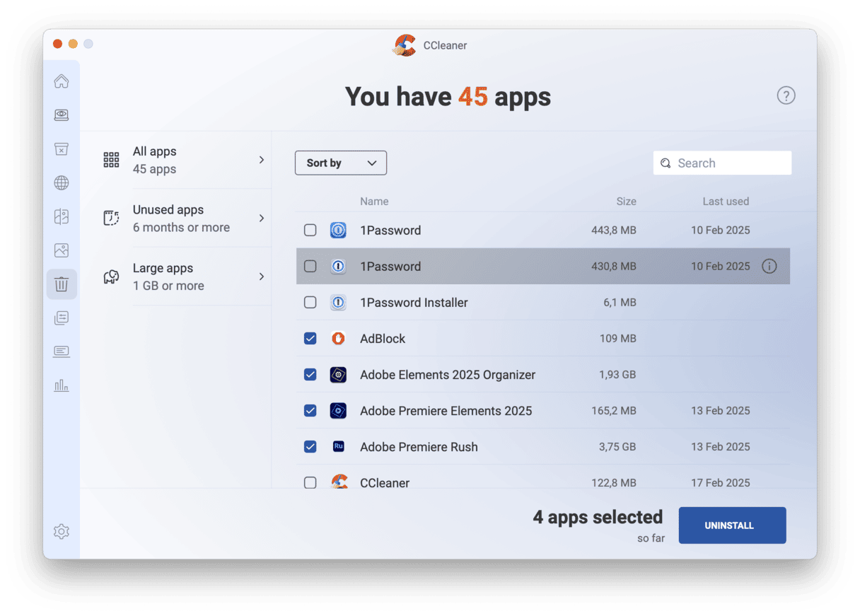The height and width of the screenshot is (616, 860).
Task: Show info for highlighted 1Password row
Action: (x=769, y=267)
